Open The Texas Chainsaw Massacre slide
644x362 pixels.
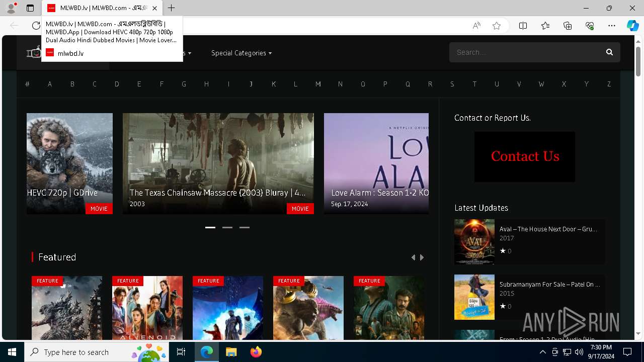point(218,163)
